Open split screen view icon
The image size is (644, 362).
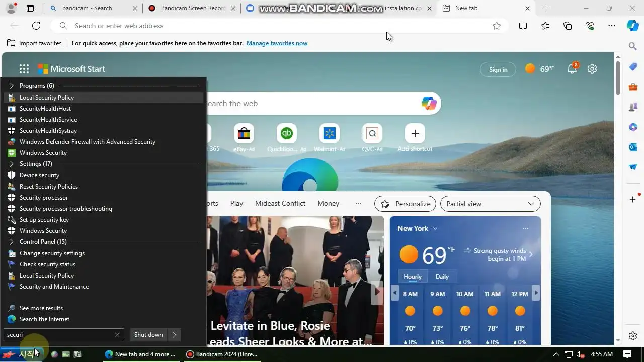pos(523,26)
